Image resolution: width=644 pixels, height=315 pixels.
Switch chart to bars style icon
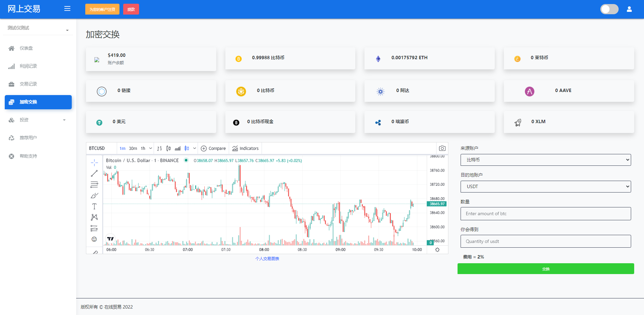click(x=159, y=148)
